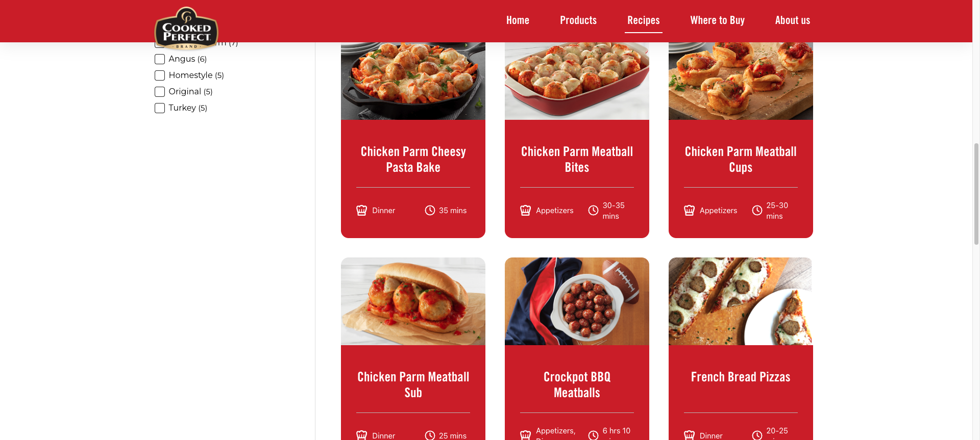Viewport: 980px width, 440px height.
Task: Enable the Homestyle filter checkbox
Action: click(160, 75)
